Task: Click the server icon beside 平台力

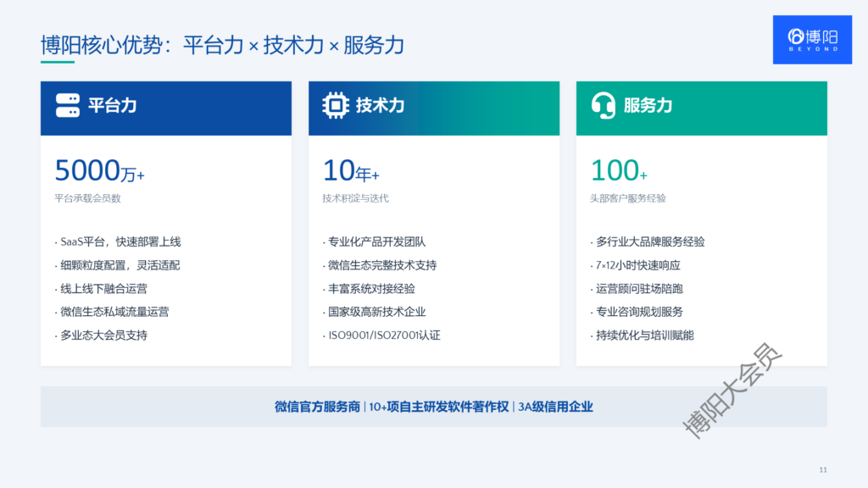Action: pyautogui.click(x=68, y=105)
